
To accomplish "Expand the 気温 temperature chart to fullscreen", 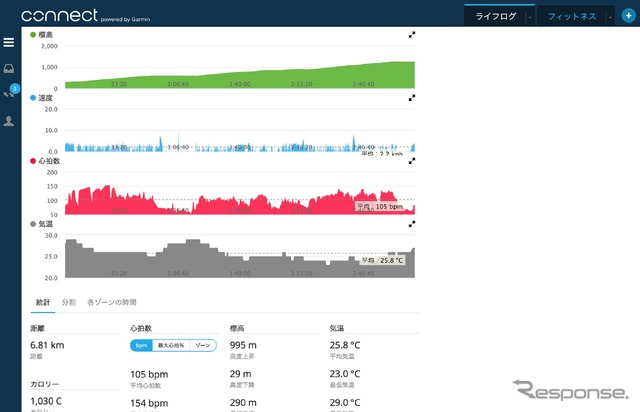I will tap(412, 225).
